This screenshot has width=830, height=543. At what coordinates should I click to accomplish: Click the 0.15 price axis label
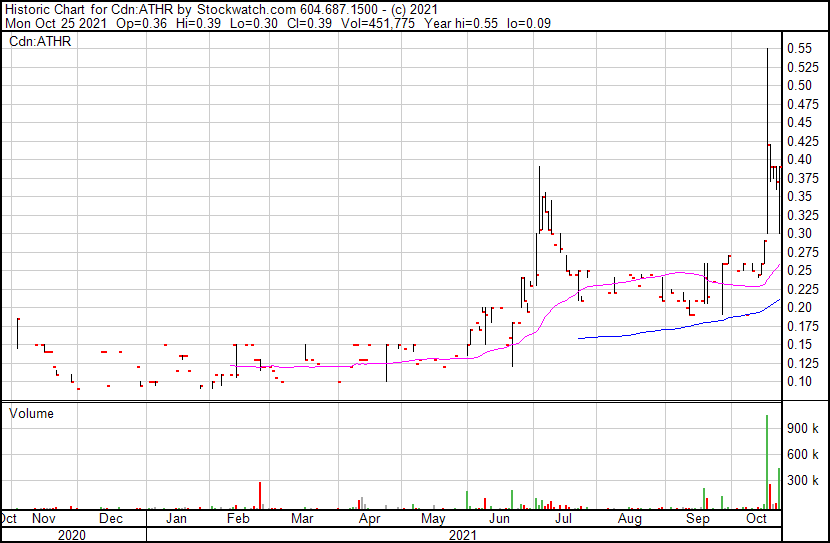799,345
